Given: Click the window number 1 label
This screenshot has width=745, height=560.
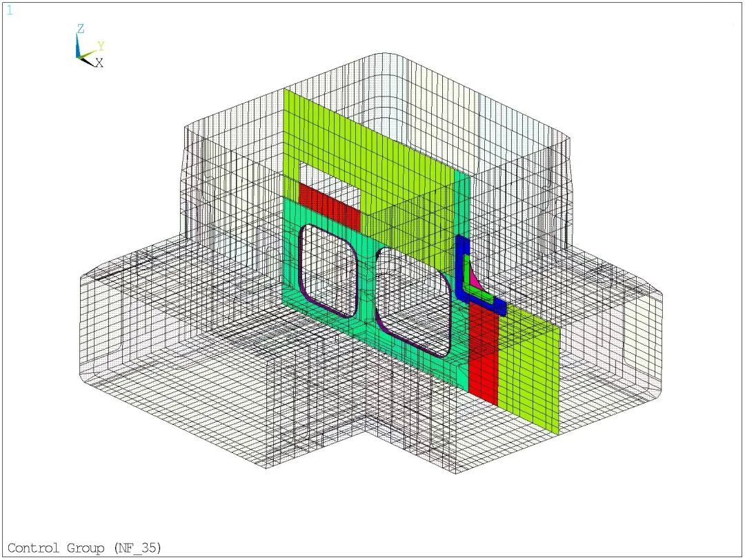Looking at the screenshot, I should point(10,10).
